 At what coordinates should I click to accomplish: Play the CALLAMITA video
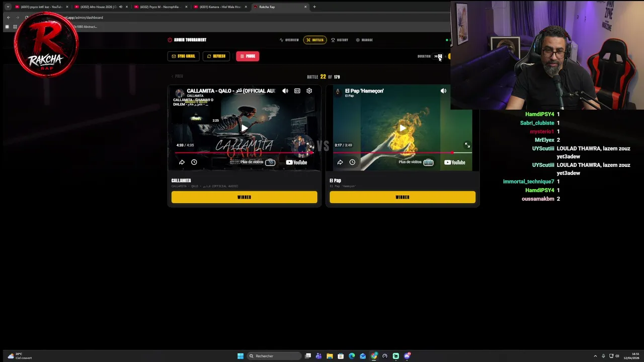click(244, 128)
